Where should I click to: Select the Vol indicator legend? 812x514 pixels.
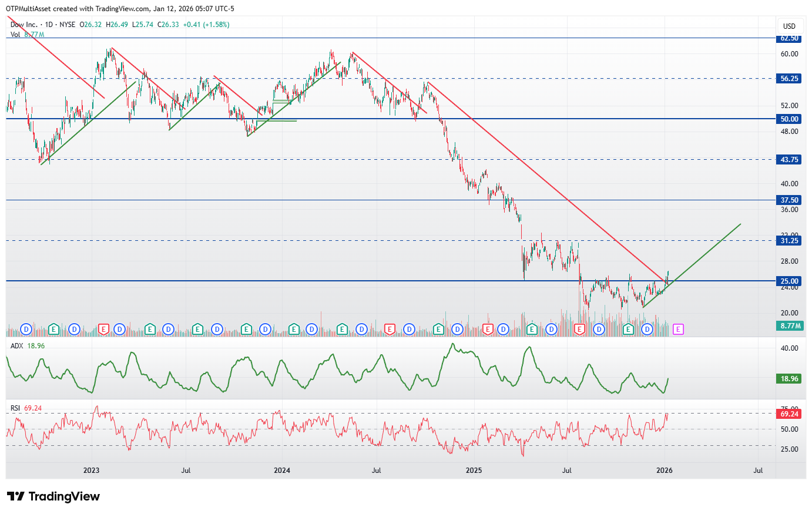[15, 35]
